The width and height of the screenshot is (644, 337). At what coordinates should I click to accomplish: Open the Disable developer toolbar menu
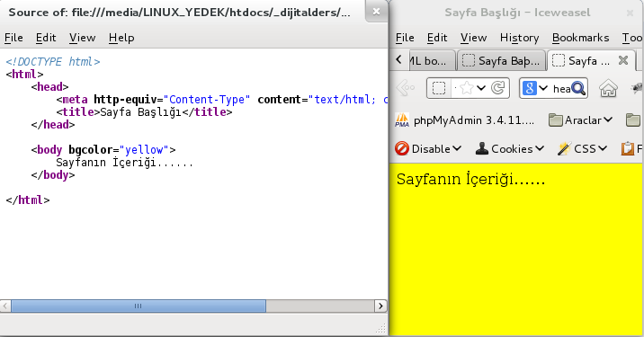pyautogui.click(x=428, y=148)
